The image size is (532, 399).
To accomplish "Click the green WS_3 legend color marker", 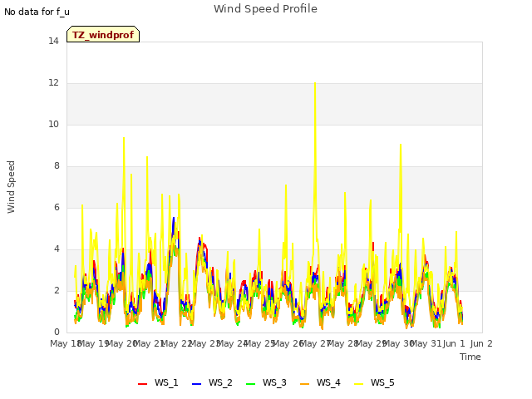I will click(x=250, y=384).
